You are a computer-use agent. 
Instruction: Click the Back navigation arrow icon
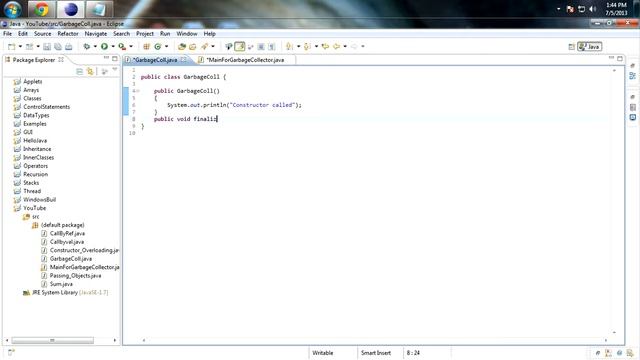[336, 47]
